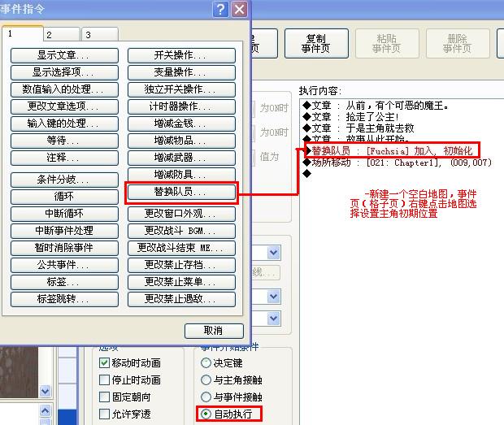The image size is (504, 425).
Task: Select 更改文章选项 command
Action: pos(64,106)
